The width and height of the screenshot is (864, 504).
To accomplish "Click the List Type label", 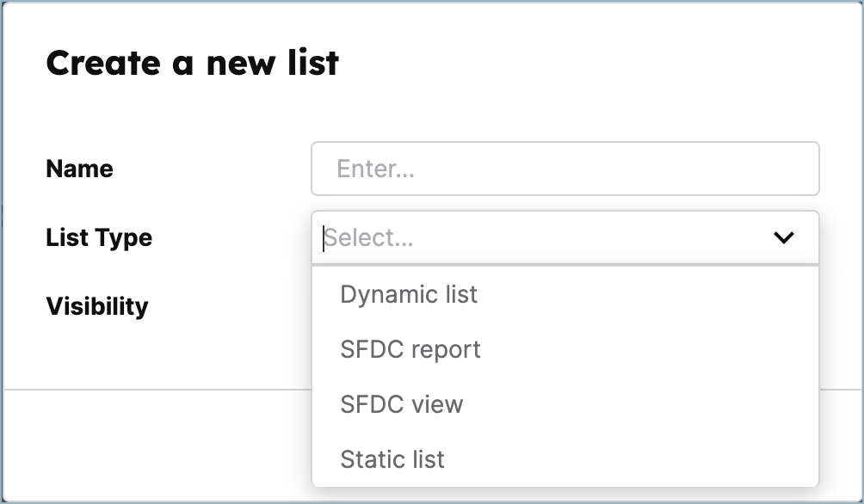I will (x=98, y=237).
